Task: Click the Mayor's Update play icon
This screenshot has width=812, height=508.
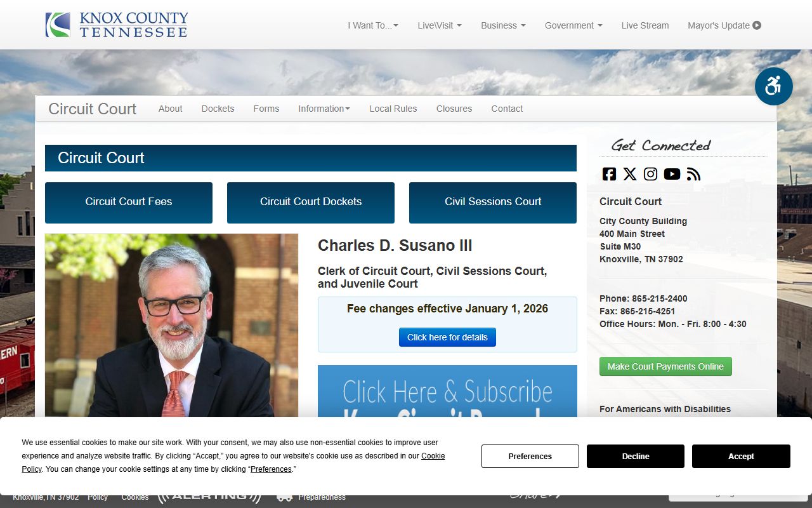Action: coord(757,25)
